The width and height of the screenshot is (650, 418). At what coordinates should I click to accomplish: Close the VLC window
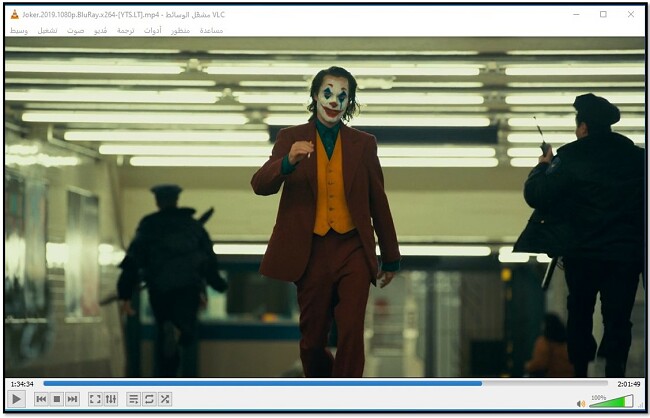coord(631,15)
